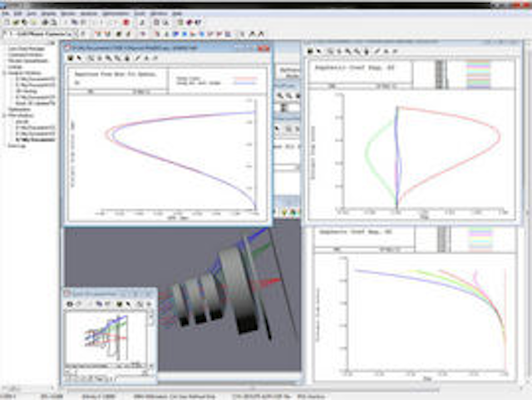Click the main workspace horizontal scrollbar at the bottom

(253, 390)
